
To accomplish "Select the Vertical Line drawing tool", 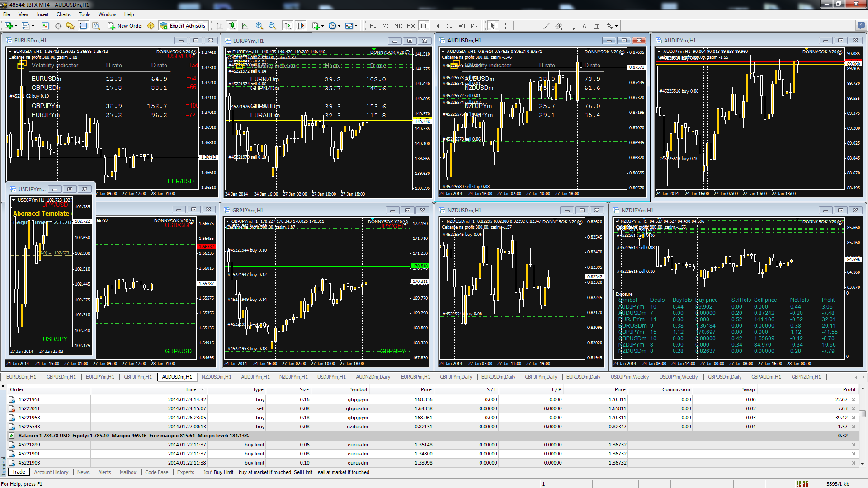I will [521, 26].
